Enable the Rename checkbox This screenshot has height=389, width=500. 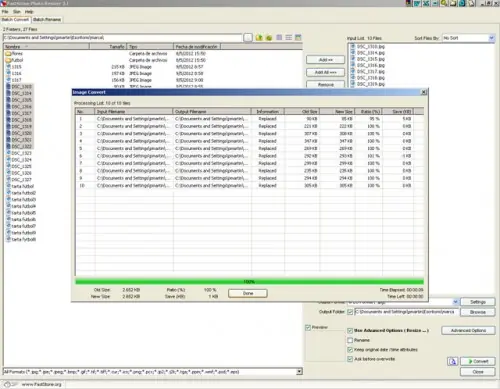click(x=350, y=340)
